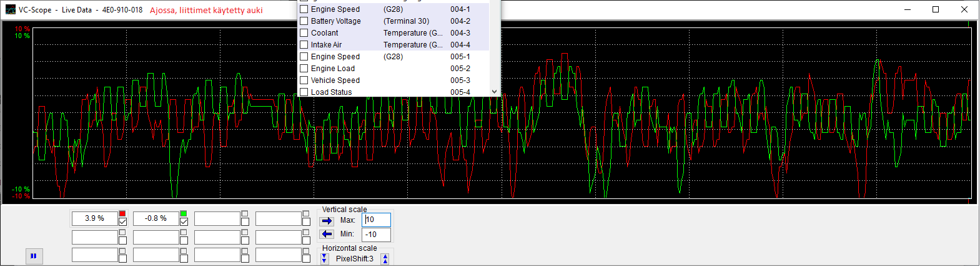The height and width of the screenshot is (267, 980).
Task: Click the left arrow beside Min
Action: 327,234
